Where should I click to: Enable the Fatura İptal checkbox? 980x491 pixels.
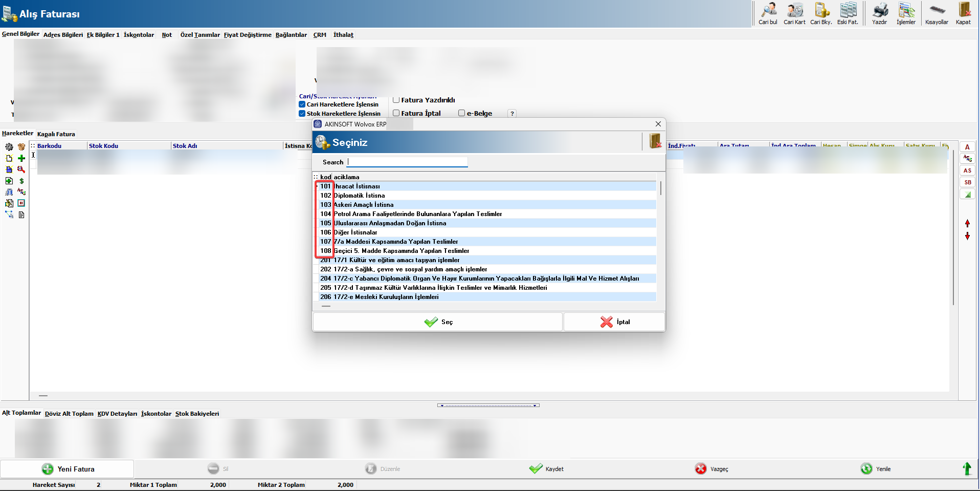pos(396,113)
